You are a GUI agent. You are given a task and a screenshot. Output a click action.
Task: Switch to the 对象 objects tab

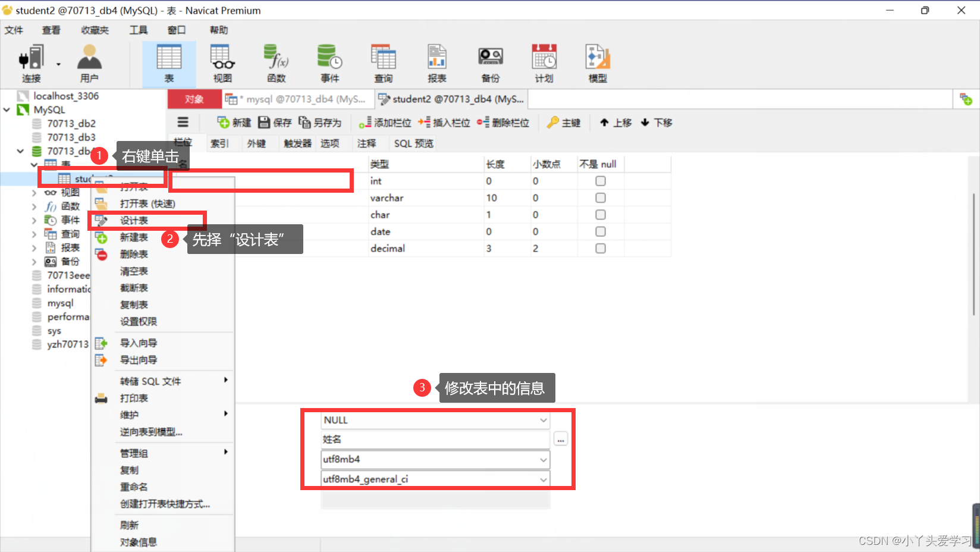coord(194,99)
